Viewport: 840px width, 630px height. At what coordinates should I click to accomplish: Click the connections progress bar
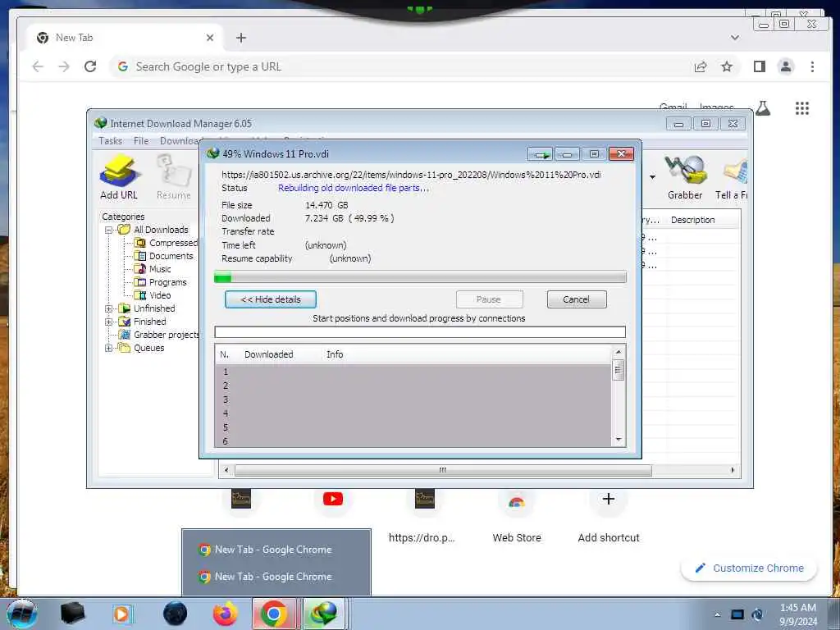420,332
